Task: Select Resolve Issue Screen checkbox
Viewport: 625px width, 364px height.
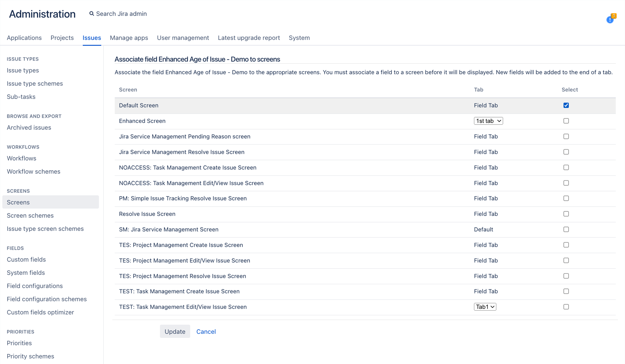Action: click(x=566, y=213)
